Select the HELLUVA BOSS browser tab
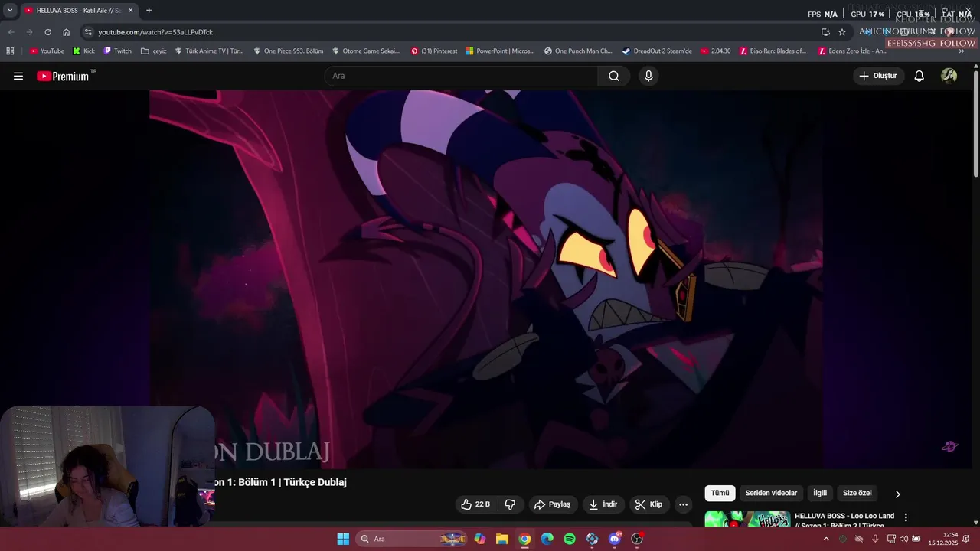Image resolution: width=980 pixels, height=551 pixels. pyautogui.click(x=79, y=10)
